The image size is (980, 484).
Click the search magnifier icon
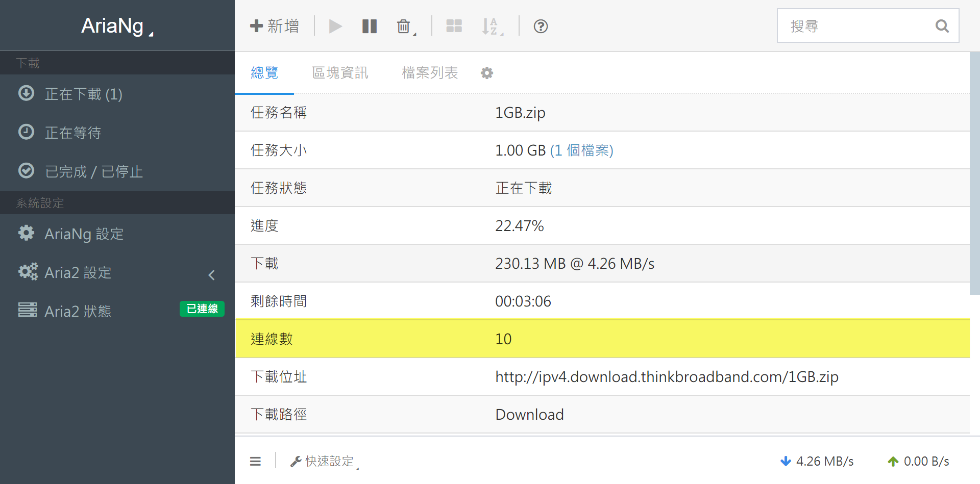[x=942, y=26]
